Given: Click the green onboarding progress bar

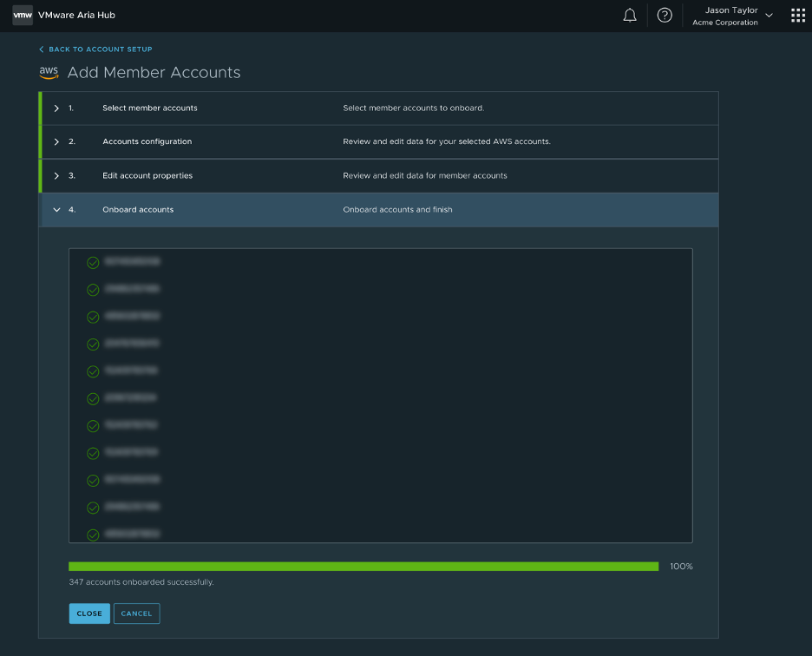Looking at the screenshot, I should (363, 567).
